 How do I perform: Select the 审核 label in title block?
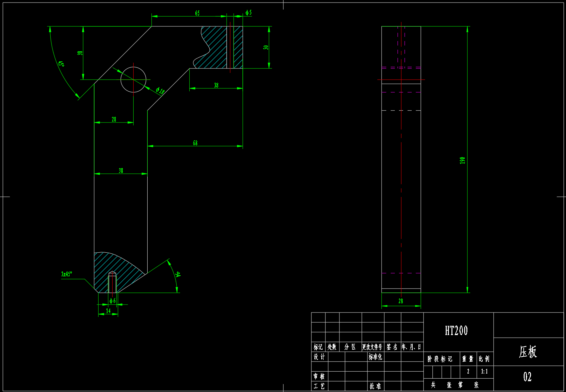pyautogui.click(x=319, y=376)
